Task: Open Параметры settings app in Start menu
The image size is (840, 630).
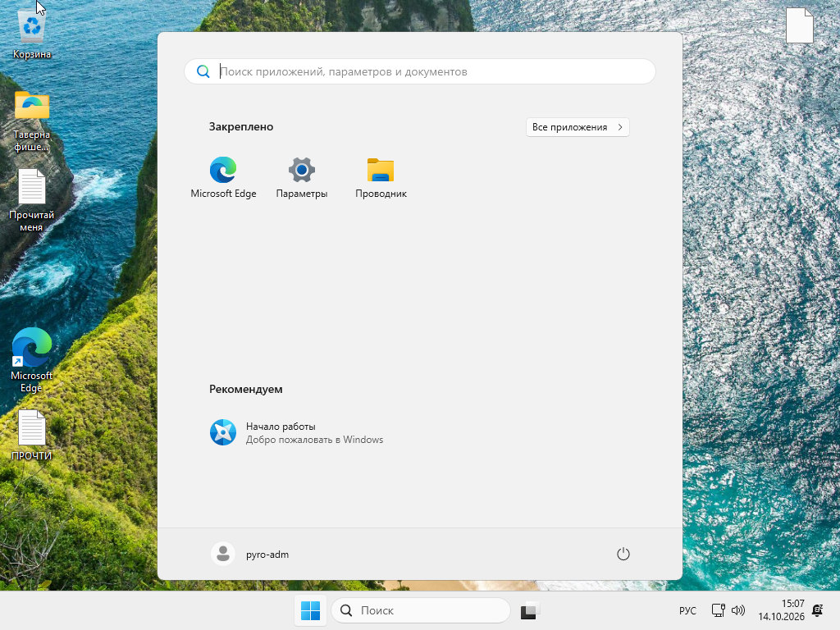Action: 302,178
